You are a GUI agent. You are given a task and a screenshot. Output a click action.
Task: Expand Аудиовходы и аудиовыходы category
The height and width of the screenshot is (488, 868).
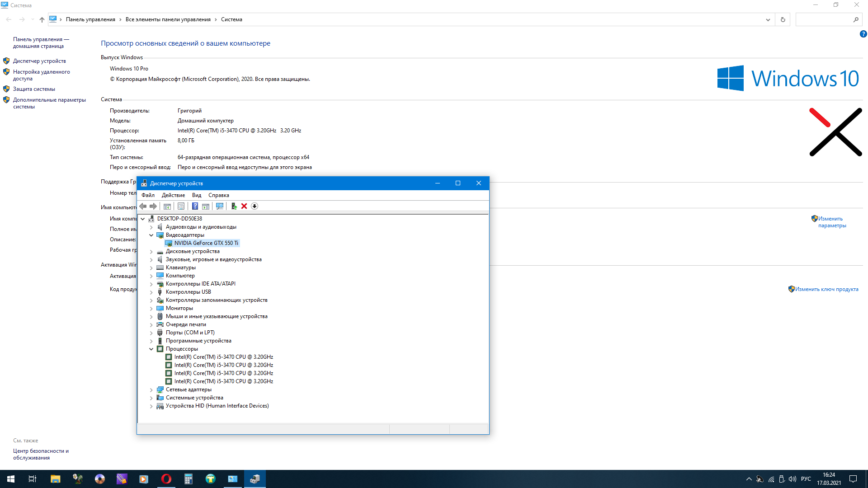click(151, 227)
